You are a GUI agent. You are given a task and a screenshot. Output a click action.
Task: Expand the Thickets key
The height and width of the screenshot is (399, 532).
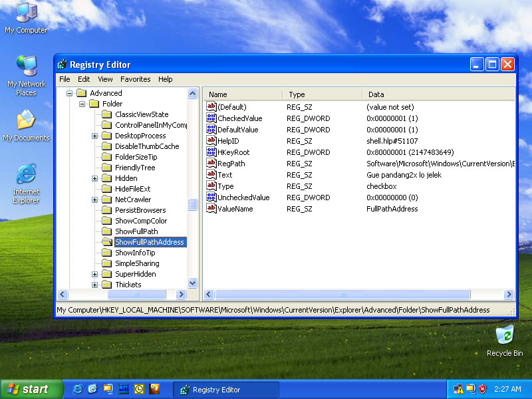[x=94, y=285]
